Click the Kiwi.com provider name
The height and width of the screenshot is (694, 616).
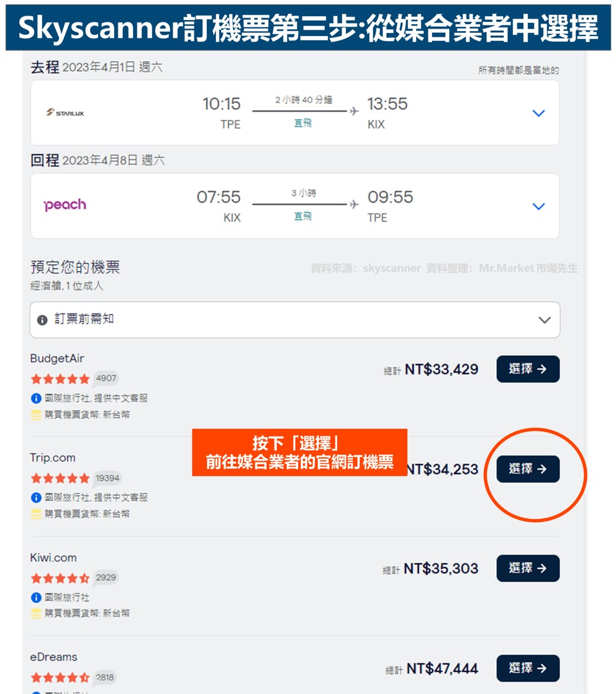click(53, 557)
